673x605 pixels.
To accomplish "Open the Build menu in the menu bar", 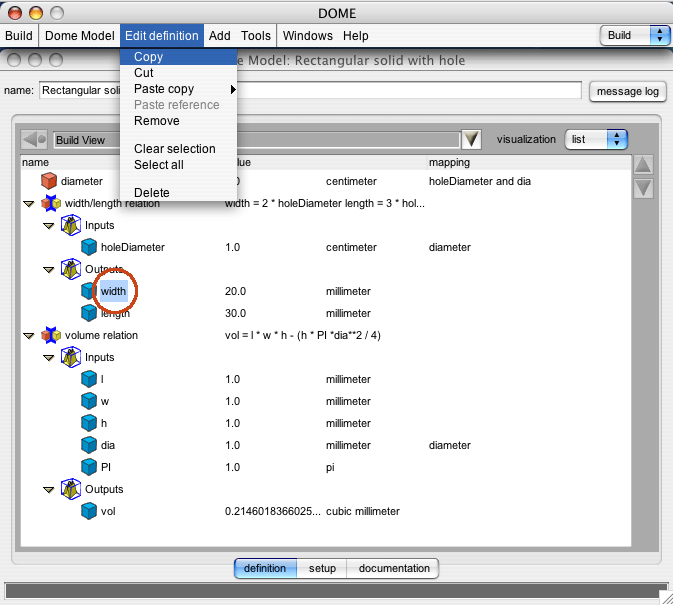I will pos(19,36).
